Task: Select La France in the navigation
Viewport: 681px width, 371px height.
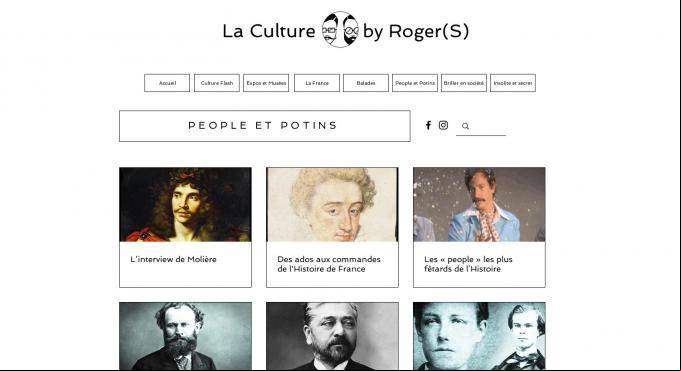Action: pyautogui.click(x=317, y=83)
